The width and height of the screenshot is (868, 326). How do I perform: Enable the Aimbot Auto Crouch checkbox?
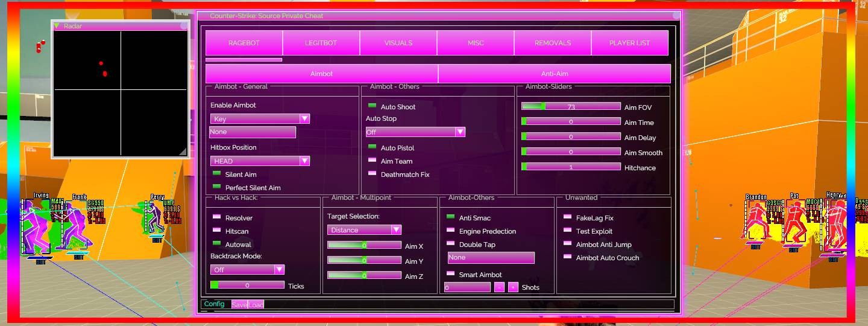[x=568, y=257]
